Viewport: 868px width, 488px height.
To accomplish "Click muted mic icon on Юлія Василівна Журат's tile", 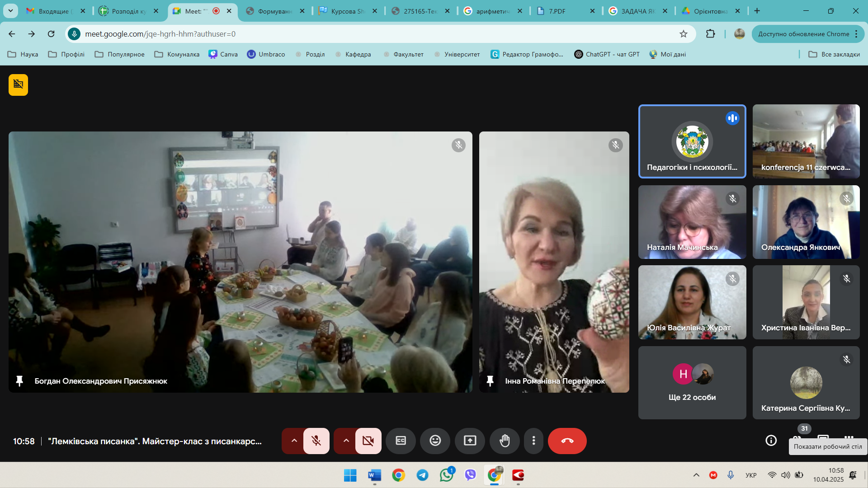I will (x=732, y=279).
